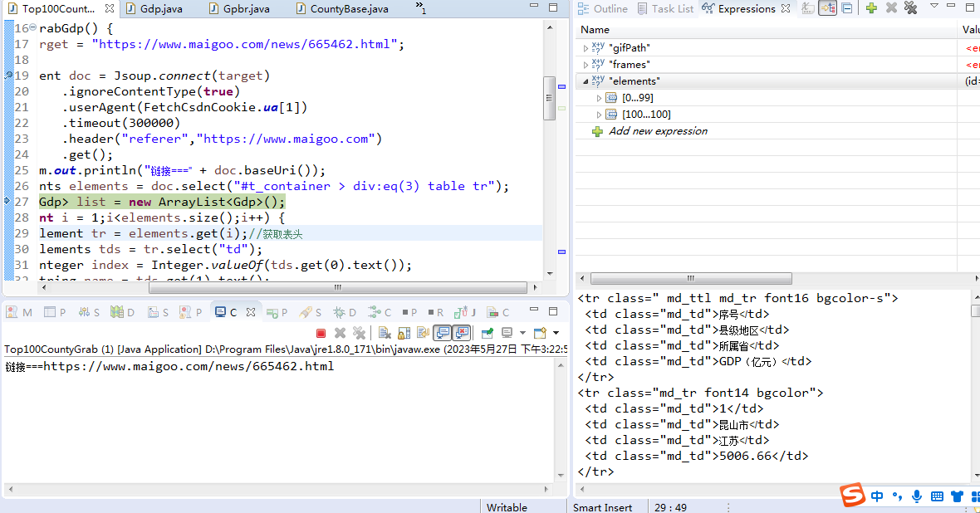Click the red Terminate button in Console
The image size is (980, 513).
pyautogui.click(x=321, y=333)
